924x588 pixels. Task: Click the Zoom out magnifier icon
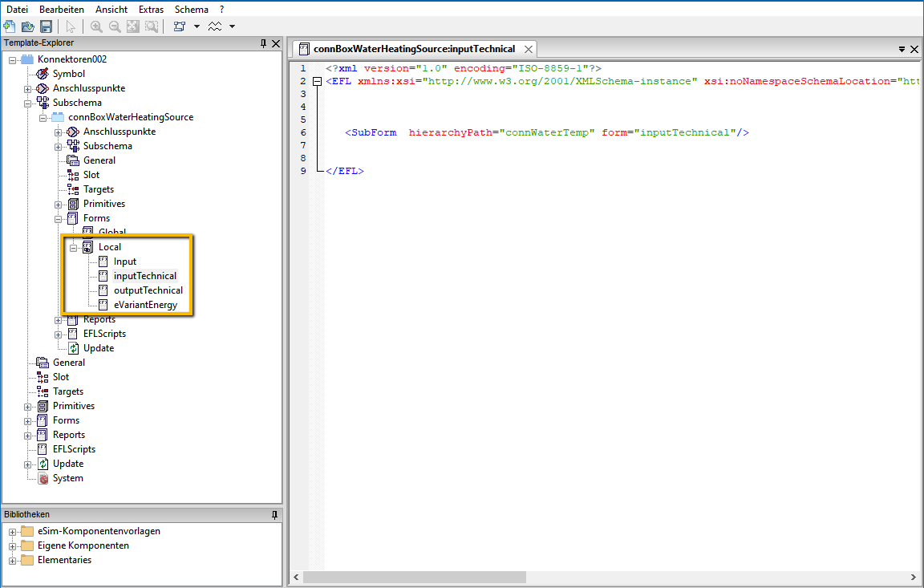pos(115,26)
